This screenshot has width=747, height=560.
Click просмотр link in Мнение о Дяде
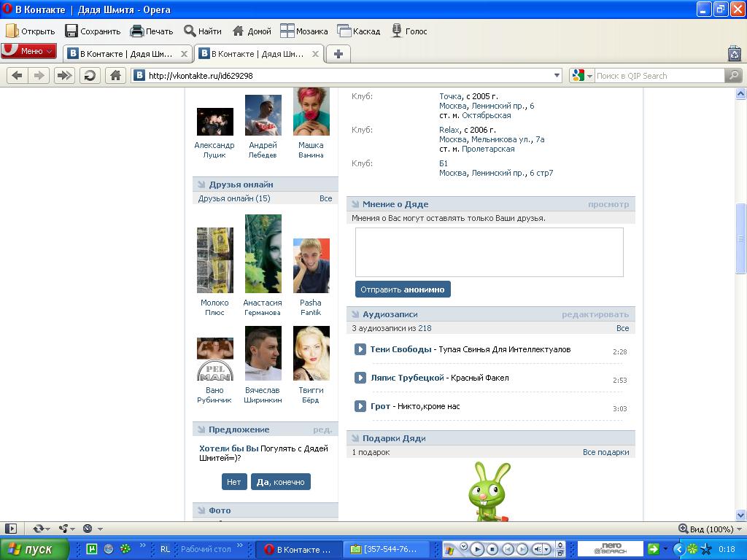[608, 204]
